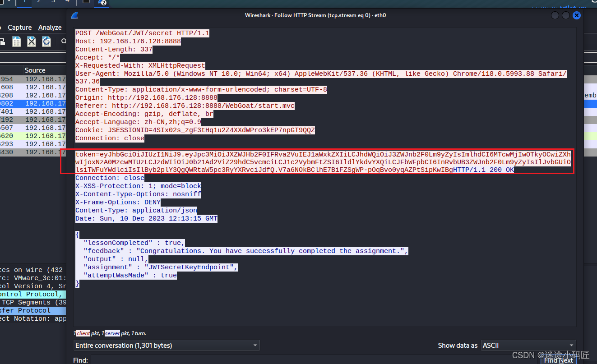Screen dimensions: 597x364
Task: Click the Find Next button
Action: tap(559, 360)
